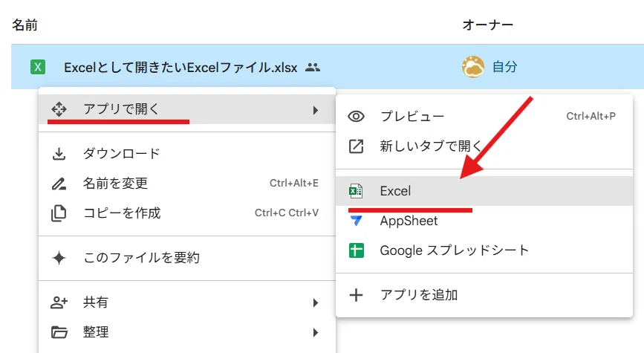
Task: Open the 整理 menu entry
Action: (x=187, y=332)
